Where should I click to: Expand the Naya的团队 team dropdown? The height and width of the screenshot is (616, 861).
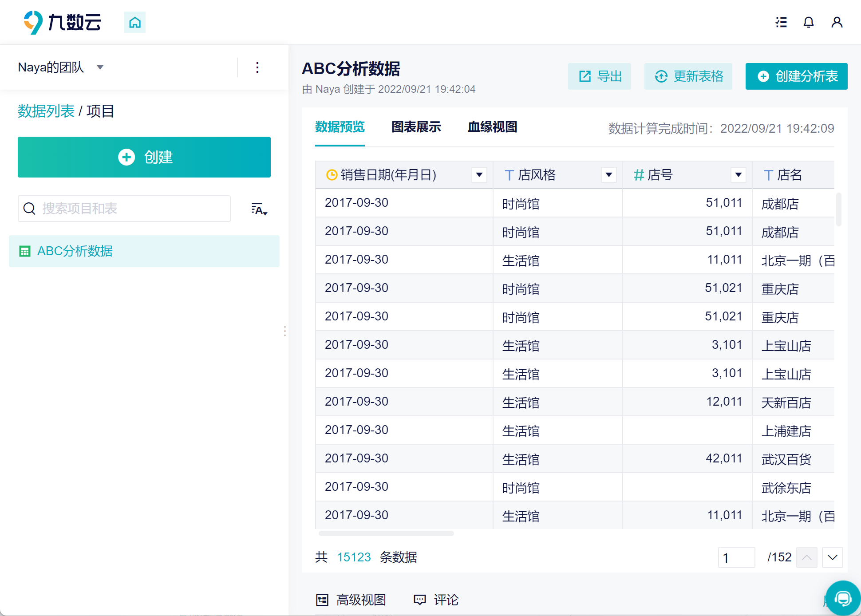coord(100,67)
